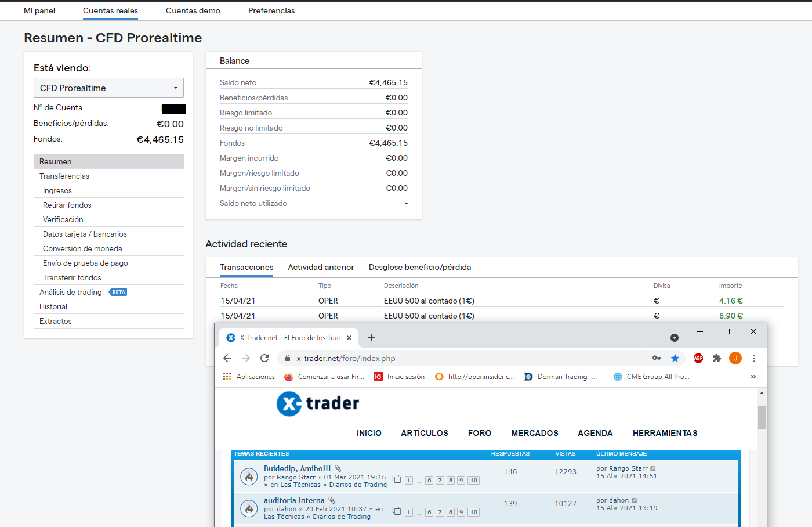812x527 pixels.
Task: Maximize the Chrome window
Action: pyautogui.click(x=727, y=331)
